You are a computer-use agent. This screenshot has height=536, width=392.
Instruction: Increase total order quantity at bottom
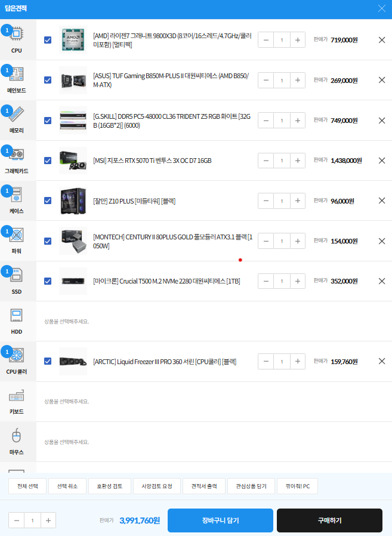[x=48, y=520]
